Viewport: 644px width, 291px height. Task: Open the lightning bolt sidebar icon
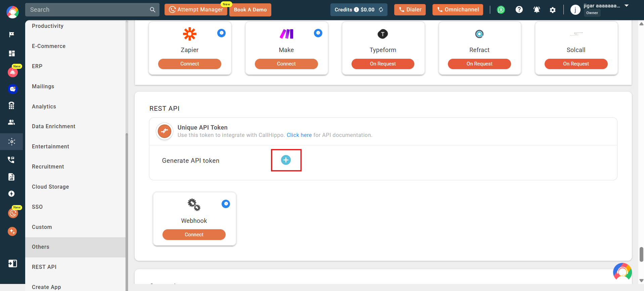(11, 194)
